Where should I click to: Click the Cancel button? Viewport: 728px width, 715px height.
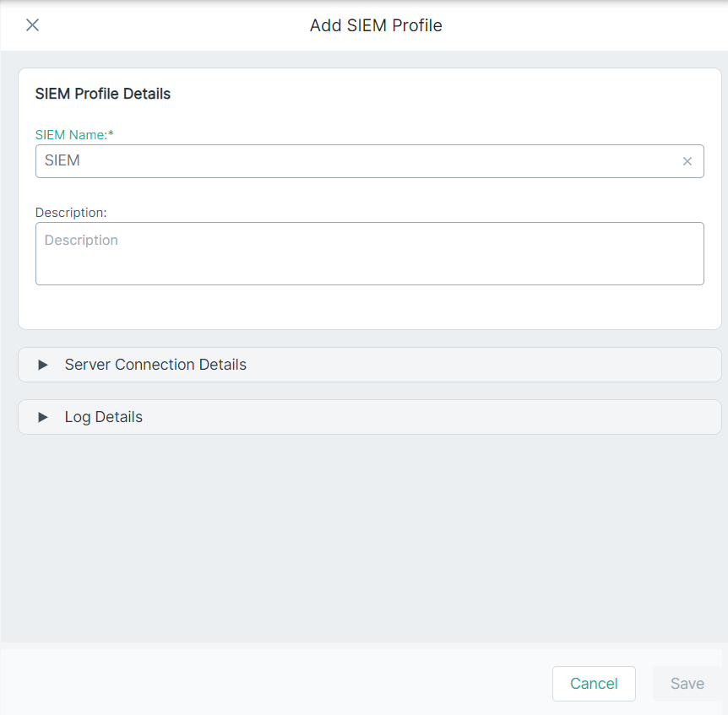click(x=594, y=684)
